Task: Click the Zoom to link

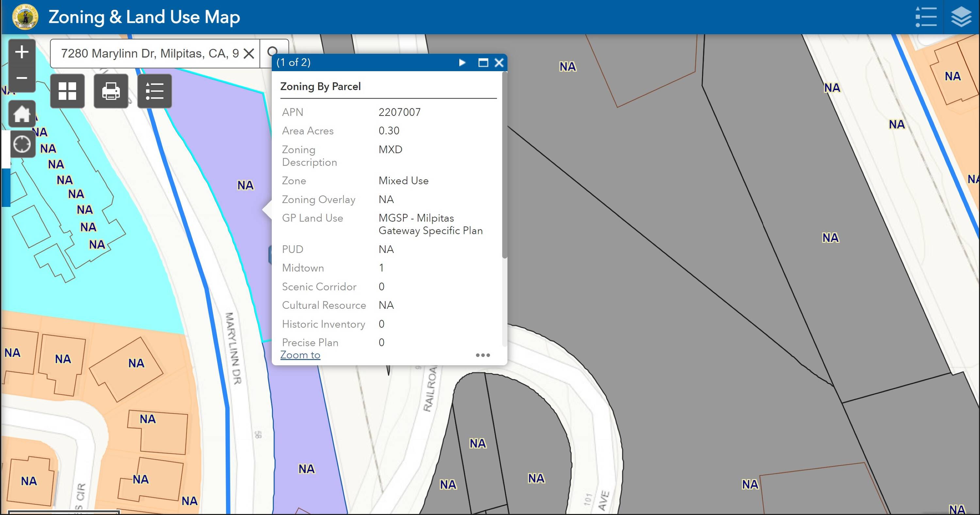Action: click(300, 355)
